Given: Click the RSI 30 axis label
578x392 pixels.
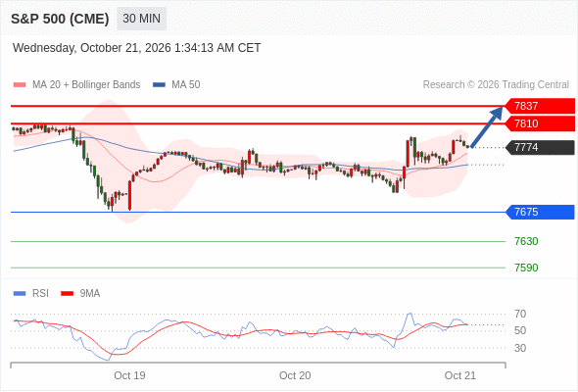Looking at the screenshot, I should [520, 348].
